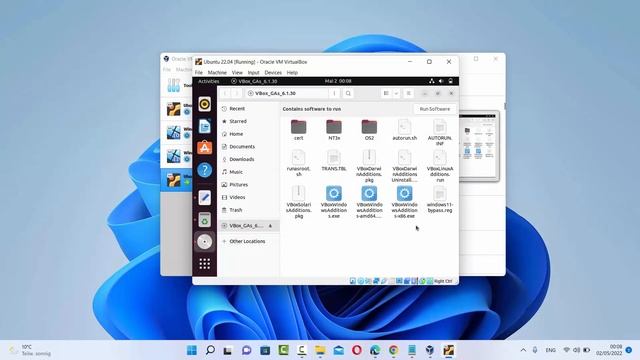The height and width of the screenshot is (360, 640).
Task: Select VBoxWindowsAdditions-x86.exe file
Action: 404,202
